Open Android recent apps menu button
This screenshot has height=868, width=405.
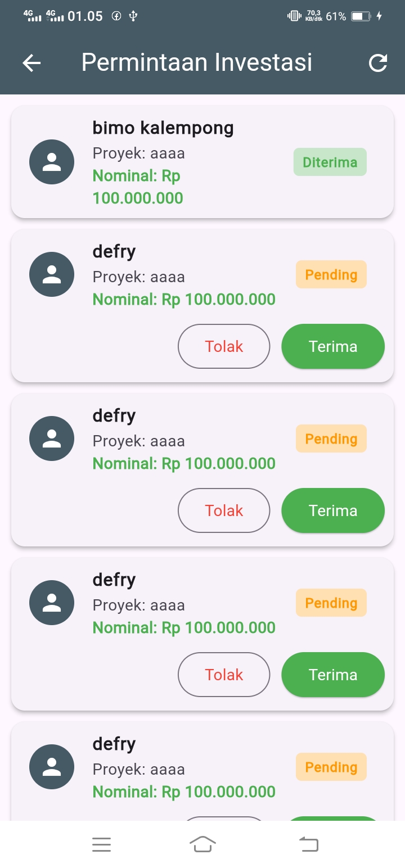[101, 844]
